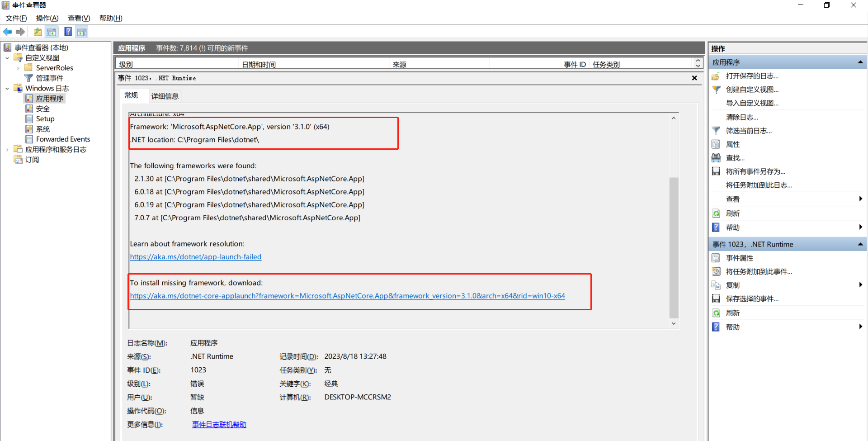This screenshot has height=441, width=868.
Task: Open the 文件(F) menu
Action: [16, 18]
